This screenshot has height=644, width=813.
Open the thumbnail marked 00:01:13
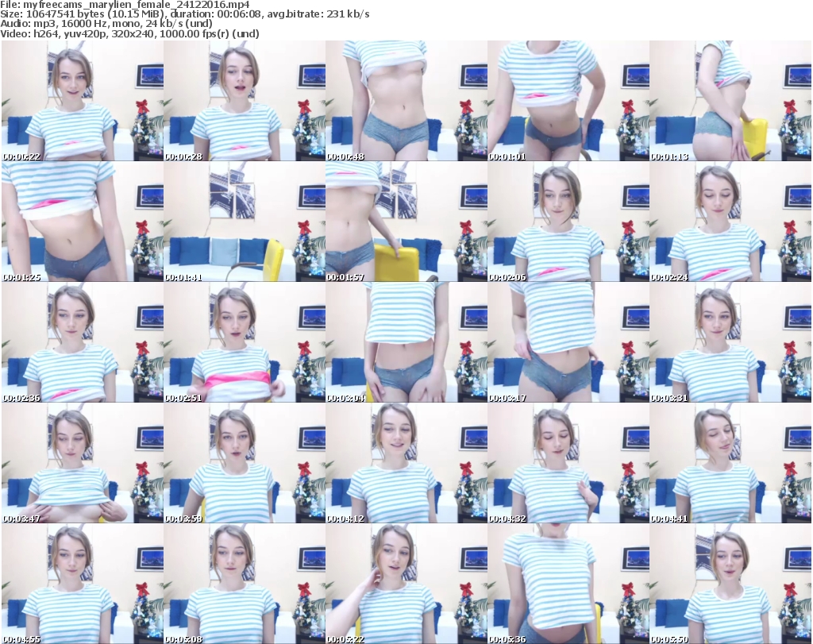point(730,101)
